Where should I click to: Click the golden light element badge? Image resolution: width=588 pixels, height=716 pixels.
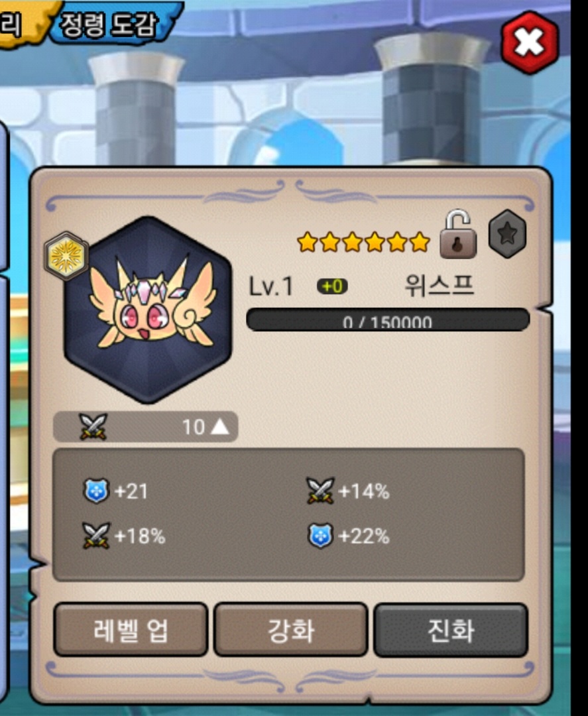67,256
